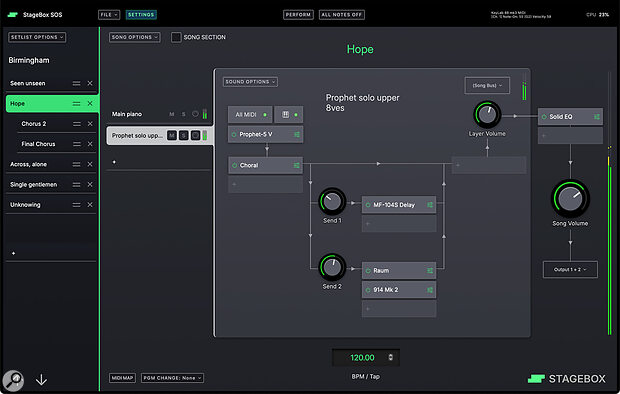Click reorder handle on Seen unseen row
Image resolution: width=620 pixels, height=394 pixels.
(76, 83)
